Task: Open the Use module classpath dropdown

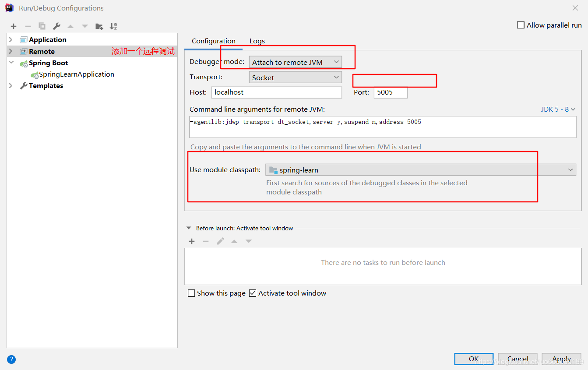Action: tap(421, 170)
